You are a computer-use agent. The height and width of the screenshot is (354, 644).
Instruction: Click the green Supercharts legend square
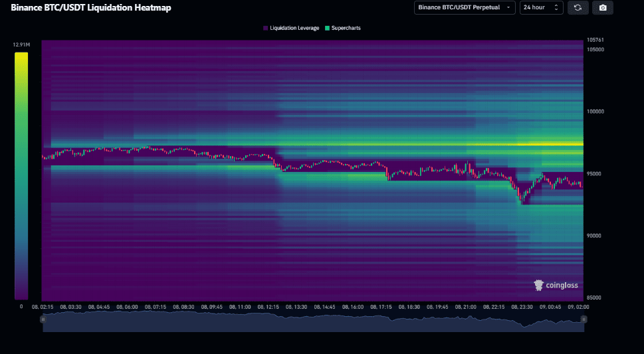pos(327,28)
